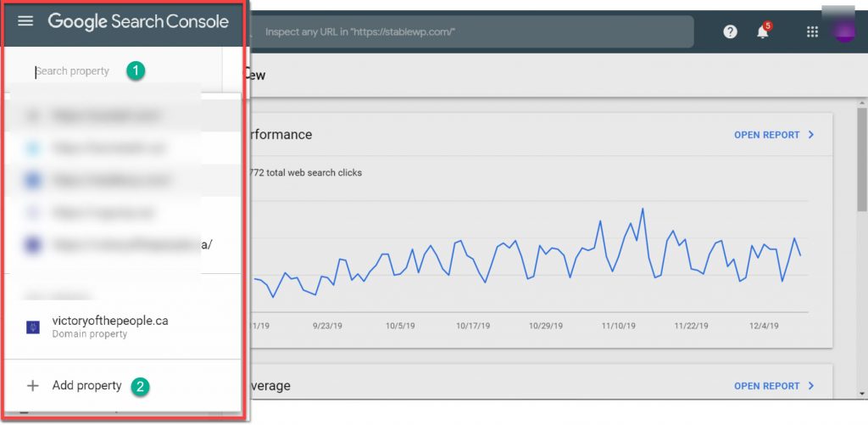This screenshot has height=425, width=868.
Task: Click the 12/4/19 date label on chart
Action: click(x=764, y=326)
